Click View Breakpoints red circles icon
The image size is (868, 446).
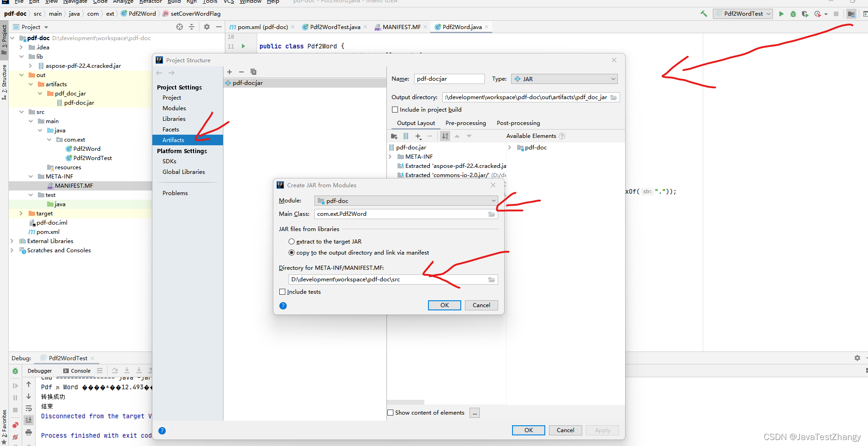coord(15,425)
